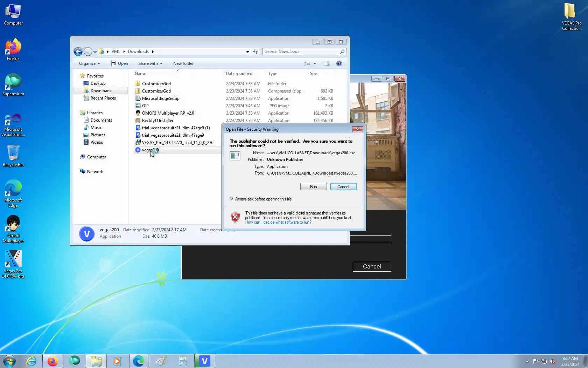Open the Organize dropdown menu
Image resolution: width=588 pixels, height=368 pixels.
point(90,63)
